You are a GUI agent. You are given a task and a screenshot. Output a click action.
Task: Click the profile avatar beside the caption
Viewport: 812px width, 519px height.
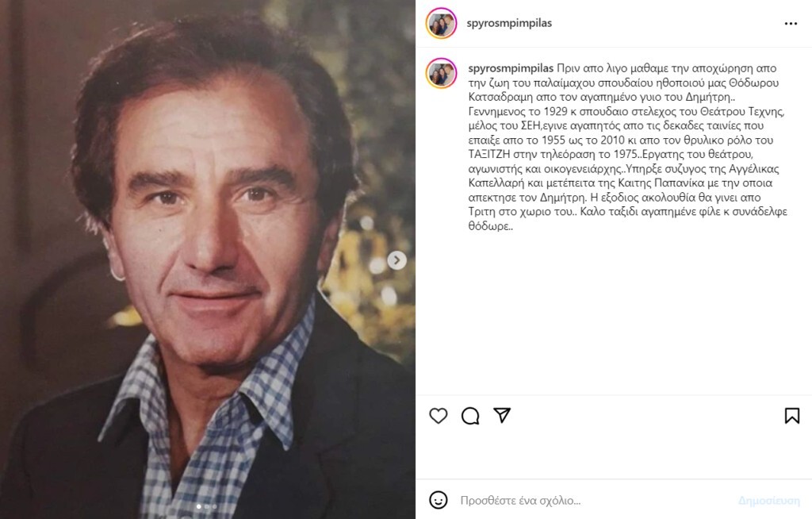click(441, 73)
